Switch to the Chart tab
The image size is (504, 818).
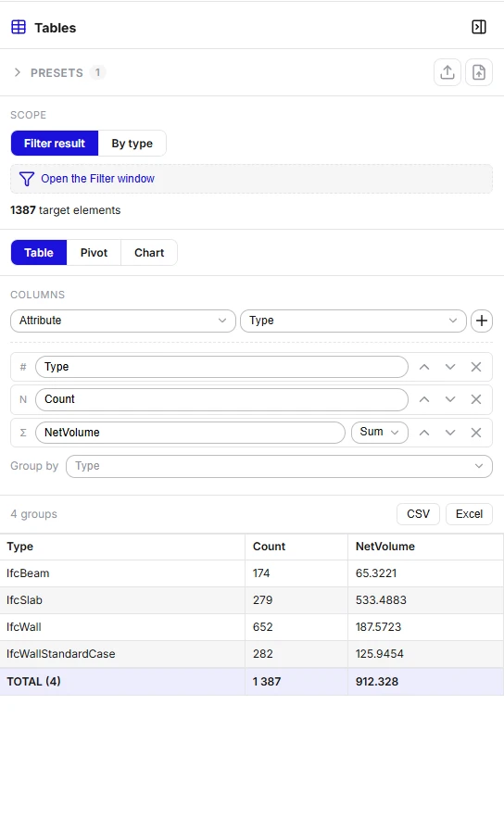(149, 253)
